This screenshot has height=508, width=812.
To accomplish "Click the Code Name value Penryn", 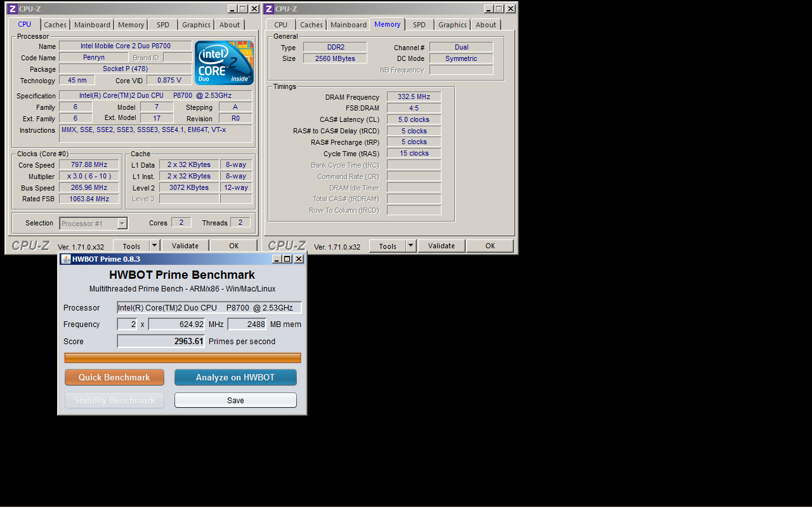I will point(93,58).
